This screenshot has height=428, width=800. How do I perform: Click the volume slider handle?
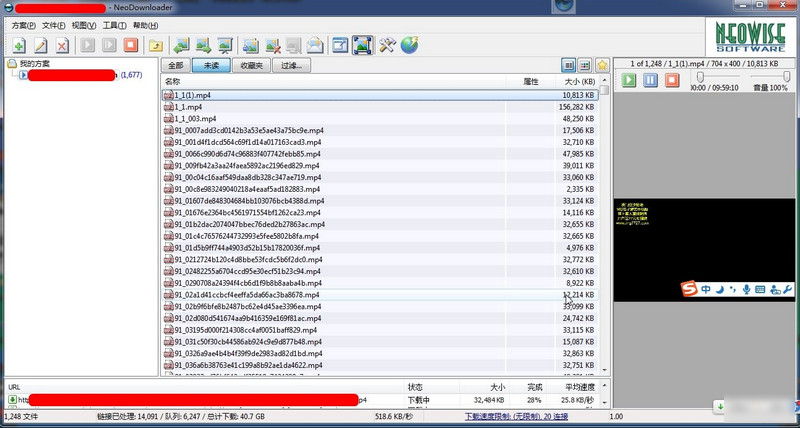(787, 77)
